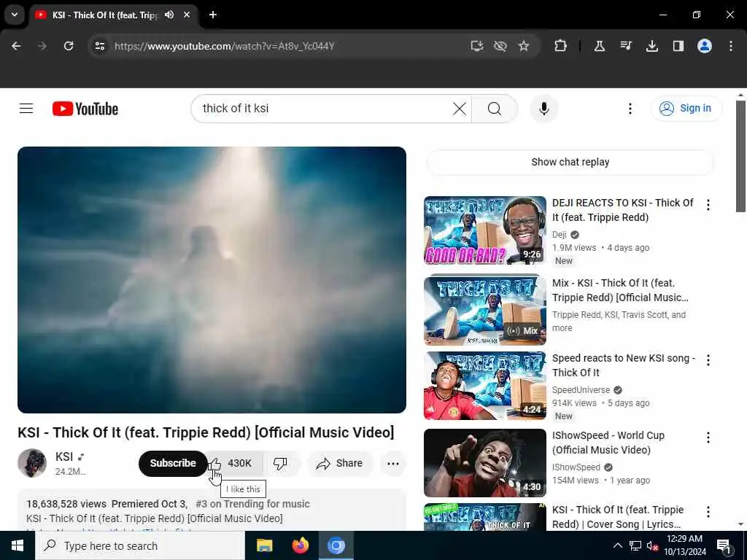The height and width of the screenshot is (560, 747).
Task: Mute the tab via speaker icon
Action: (x=169, y=15)
